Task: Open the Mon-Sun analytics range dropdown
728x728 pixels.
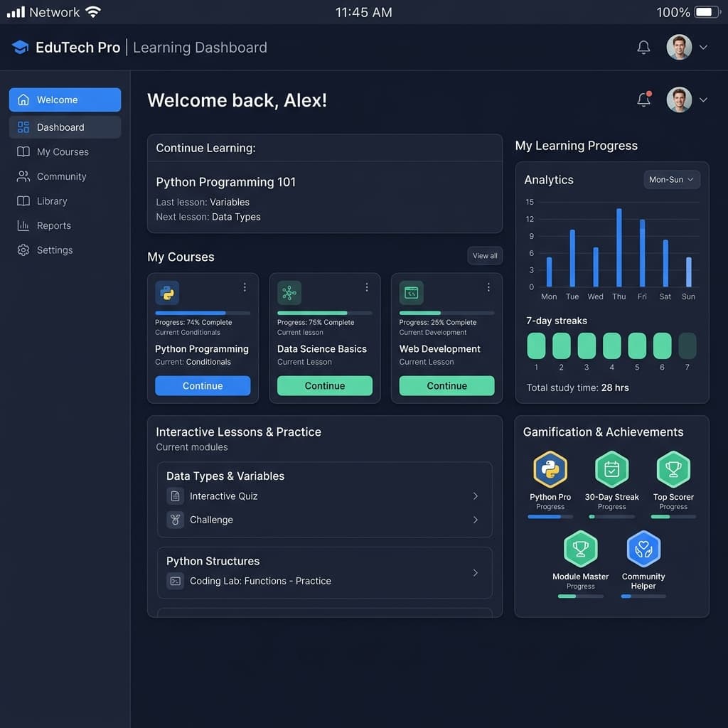Action: coord(671,180)
